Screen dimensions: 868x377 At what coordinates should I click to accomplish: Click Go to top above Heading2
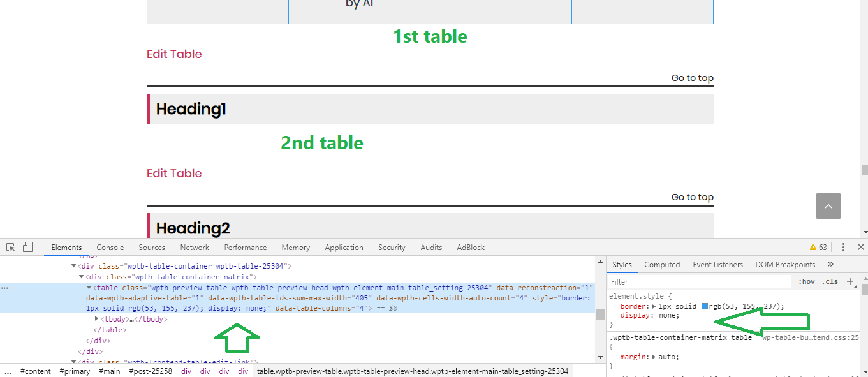[692, 197]
